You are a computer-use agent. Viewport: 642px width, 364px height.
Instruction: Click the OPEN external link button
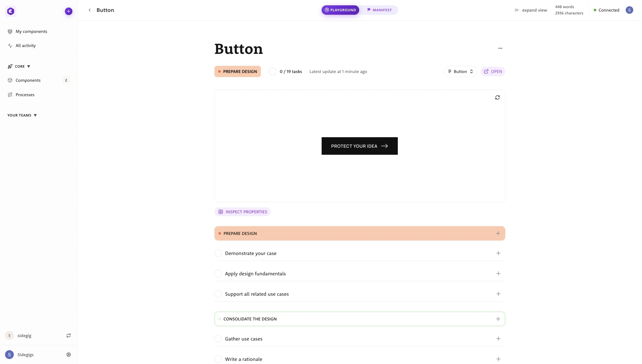493,71
